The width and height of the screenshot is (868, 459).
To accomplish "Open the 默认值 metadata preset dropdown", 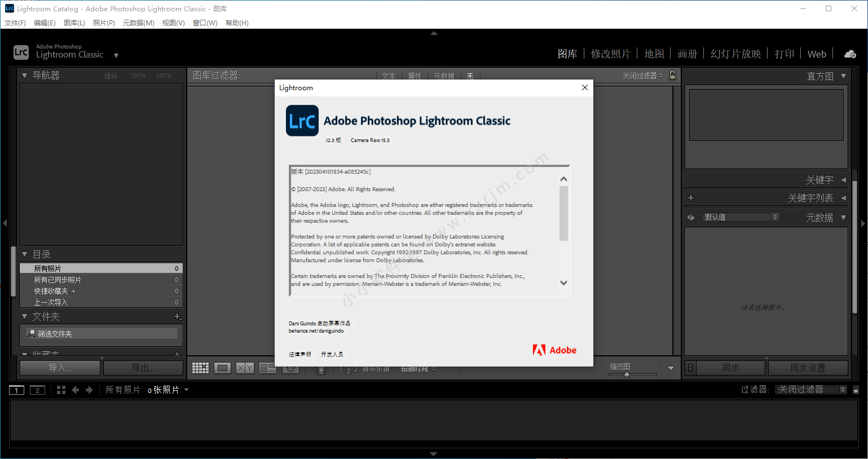I will pos(741,217).
